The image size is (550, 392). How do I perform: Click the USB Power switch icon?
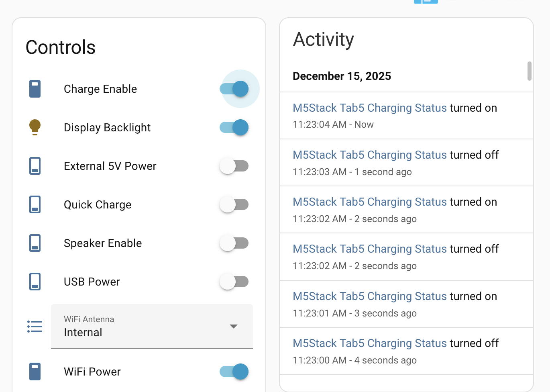[x=35, y=282]
